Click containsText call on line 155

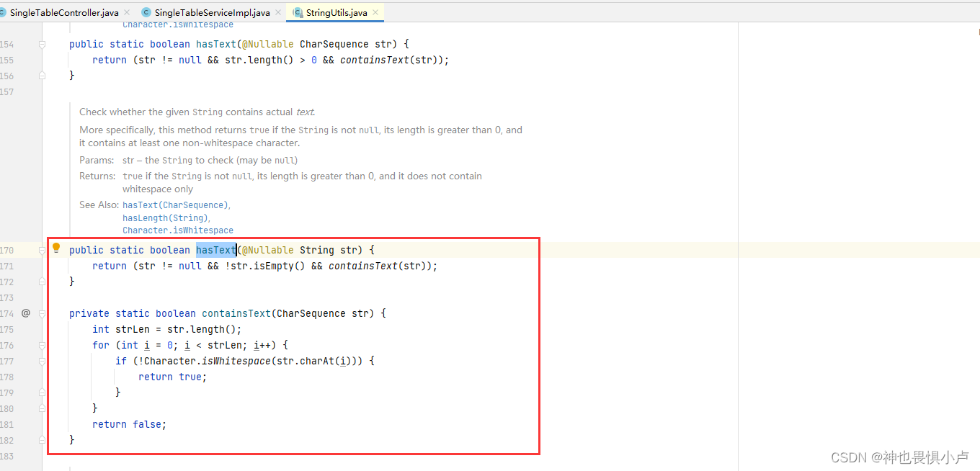(x=375, y=60)
